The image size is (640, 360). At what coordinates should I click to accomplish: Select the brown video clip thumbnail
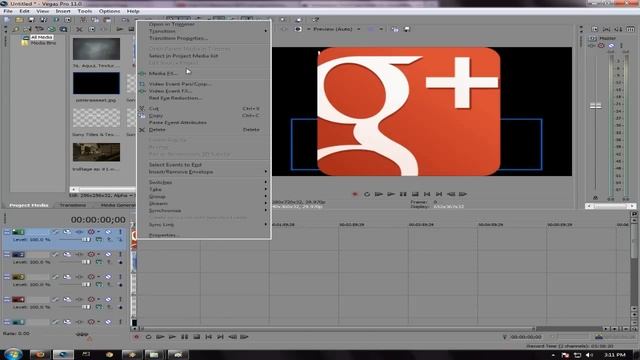pos(96,152)
